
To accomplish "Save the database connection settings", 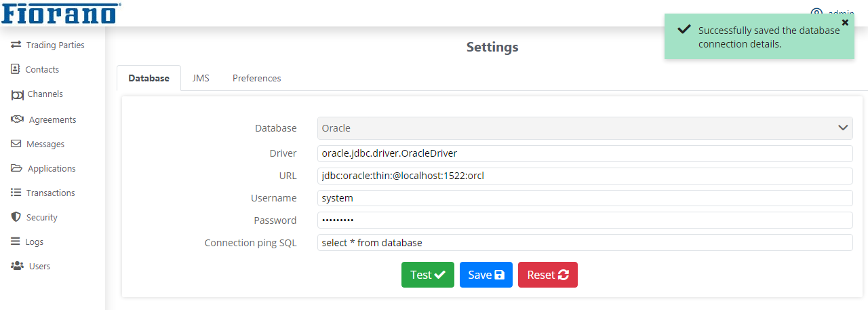I will (x=486, y=275).
